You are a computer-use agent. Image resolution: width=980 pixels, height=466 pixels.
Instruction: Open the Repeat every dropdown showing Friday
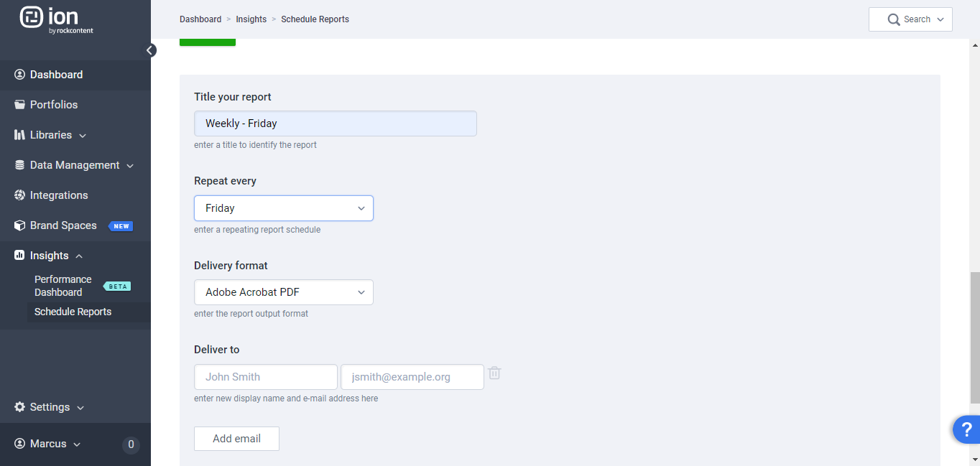coord(284,208)
